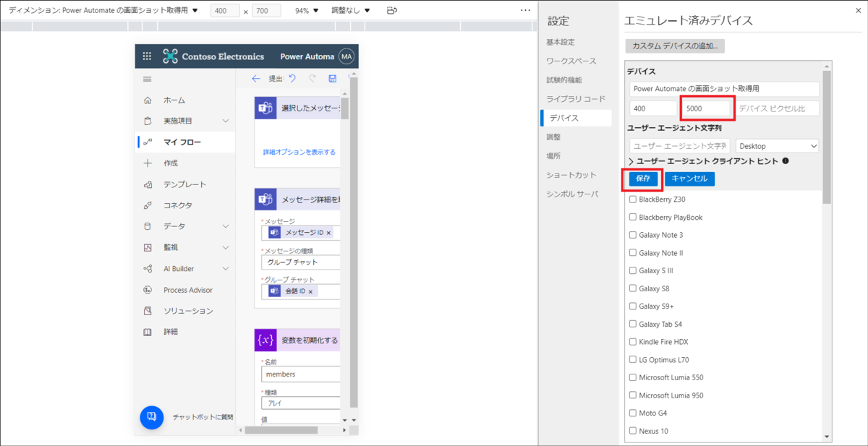868x446 pixels.
Task: Remove the メッセージ ID token
Action: tap(328, 233)
